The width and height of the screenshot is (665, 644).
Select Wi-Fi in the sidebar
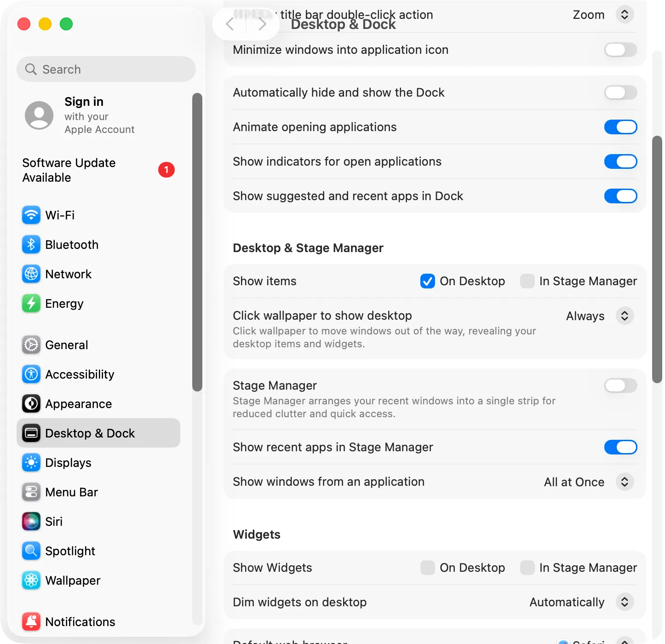pyautogui.click(x=98, y=215)
